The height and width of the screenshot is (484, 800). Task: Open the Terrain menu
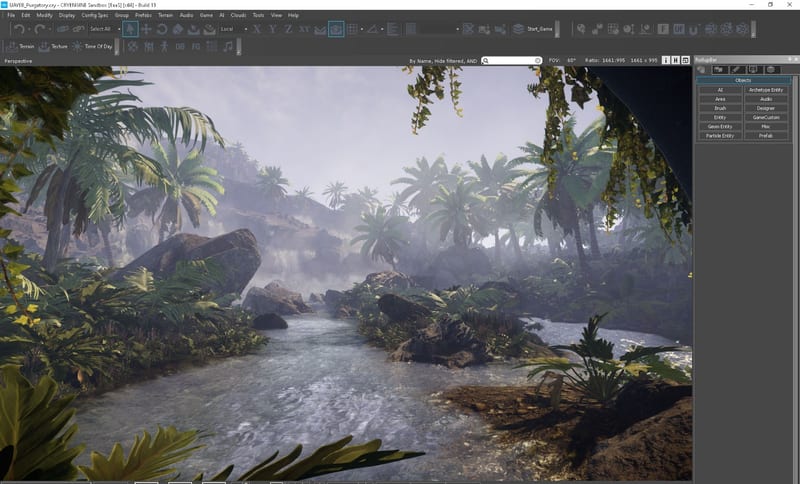pos(165,15)
